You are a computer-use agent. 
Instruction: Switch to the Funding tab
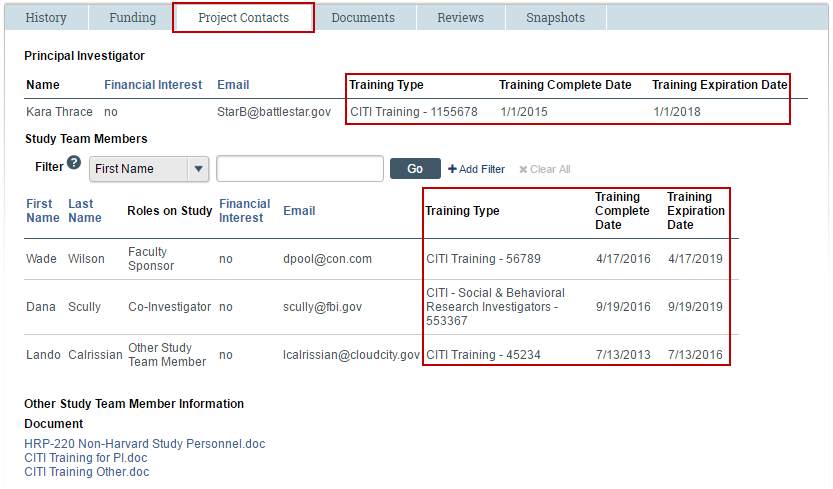point(132,18)
